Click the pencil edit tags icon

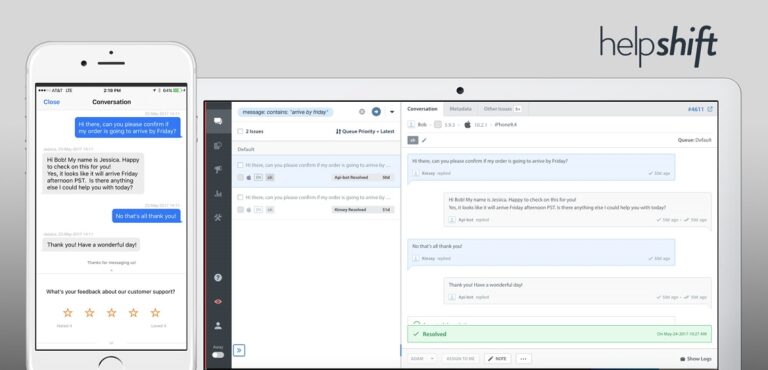424,140
